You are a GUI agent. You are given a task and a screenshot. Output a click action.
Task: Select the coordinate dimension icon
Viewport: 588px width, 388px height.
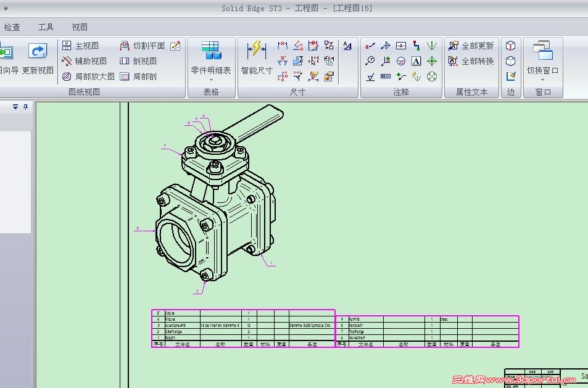[283, 76]
